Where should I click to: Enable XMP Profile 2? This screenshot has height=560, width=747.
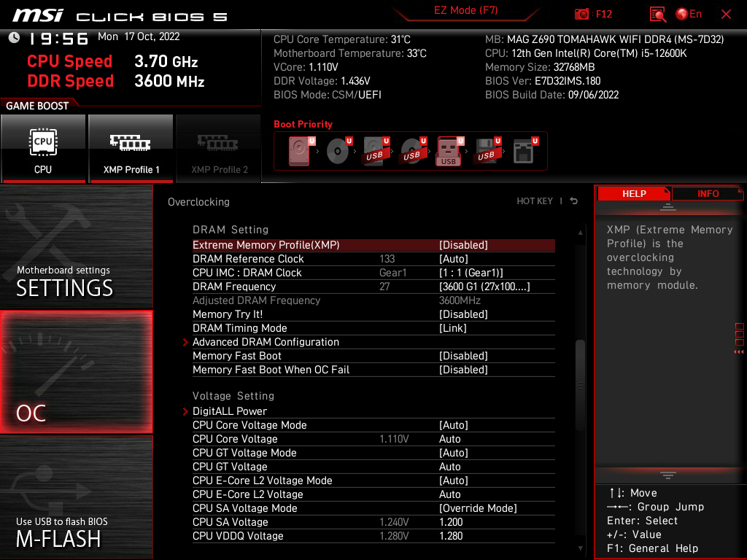[x=219, y=149]
